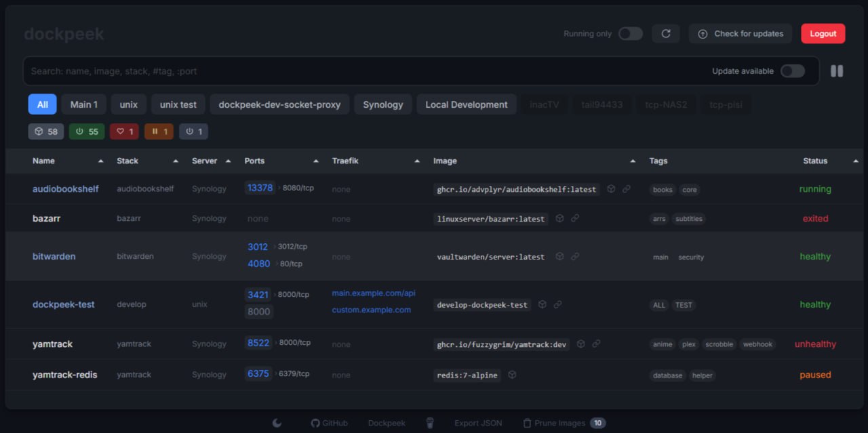Click the cube icon beside vaultwarden/server:latest
This screenshot has height=433, width=868.
pyautogui.click(x=559, y=257)
